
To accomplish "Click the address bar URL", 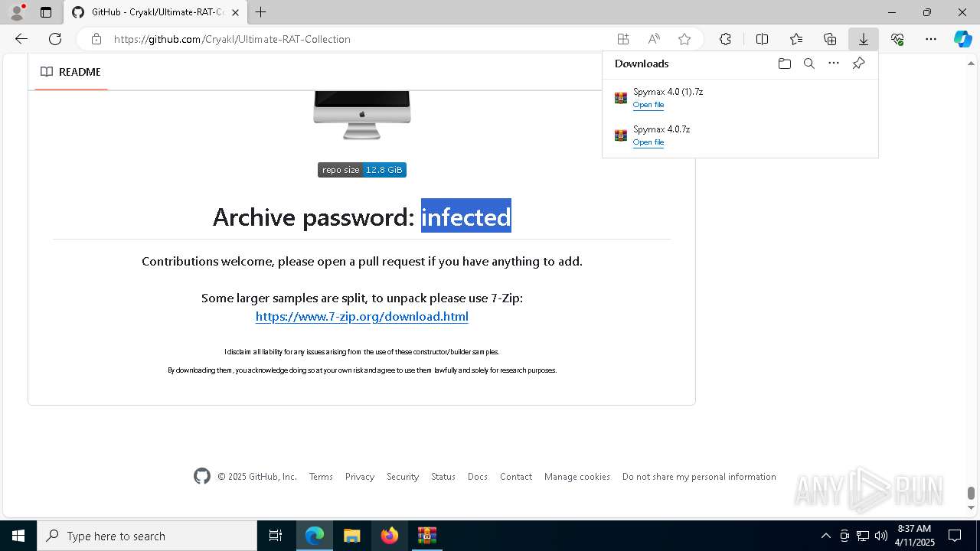I will (x=232, y=39).
